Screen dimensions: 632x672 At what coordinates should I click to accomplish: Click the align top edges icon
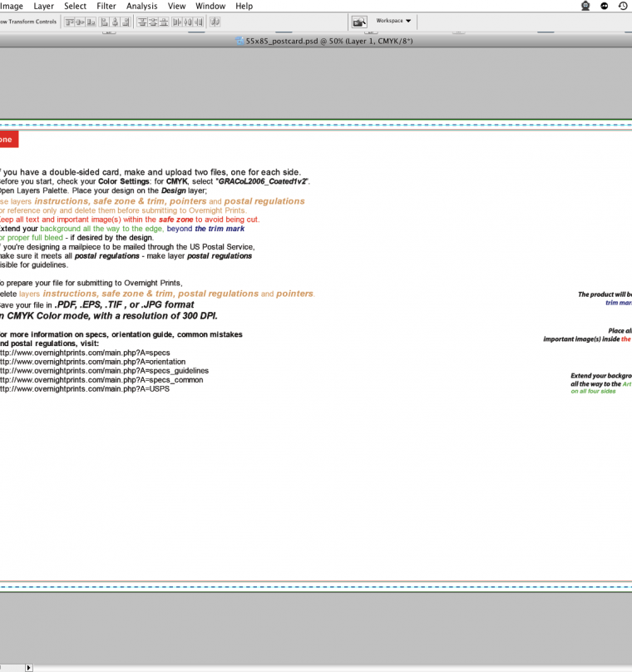pyautogui.click(x=69, y=22)
